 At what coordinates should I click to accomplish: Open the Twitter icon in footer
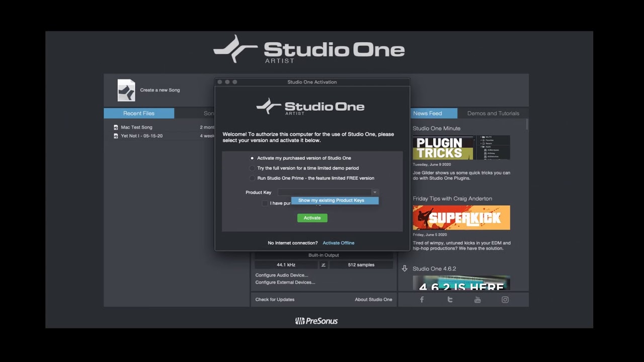coord(450,300)
